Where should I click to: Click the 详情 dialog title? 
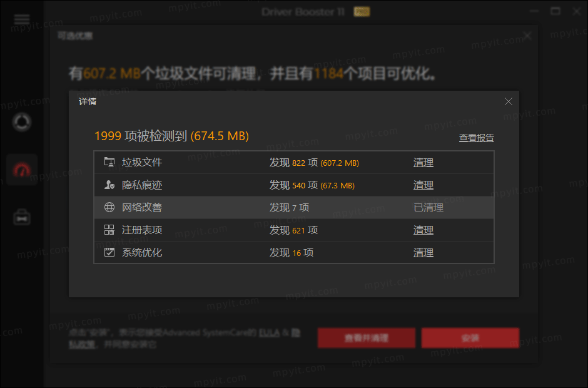(88, 101)
